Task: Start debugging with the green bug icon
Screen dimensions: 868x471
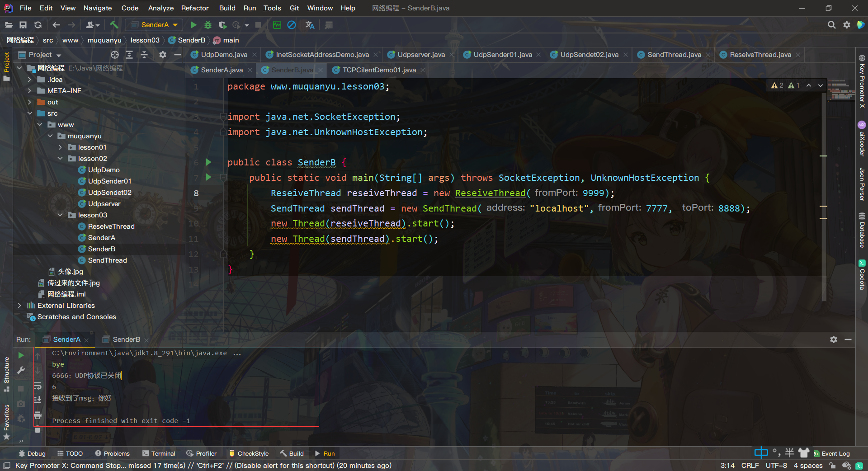Action: 208,25
